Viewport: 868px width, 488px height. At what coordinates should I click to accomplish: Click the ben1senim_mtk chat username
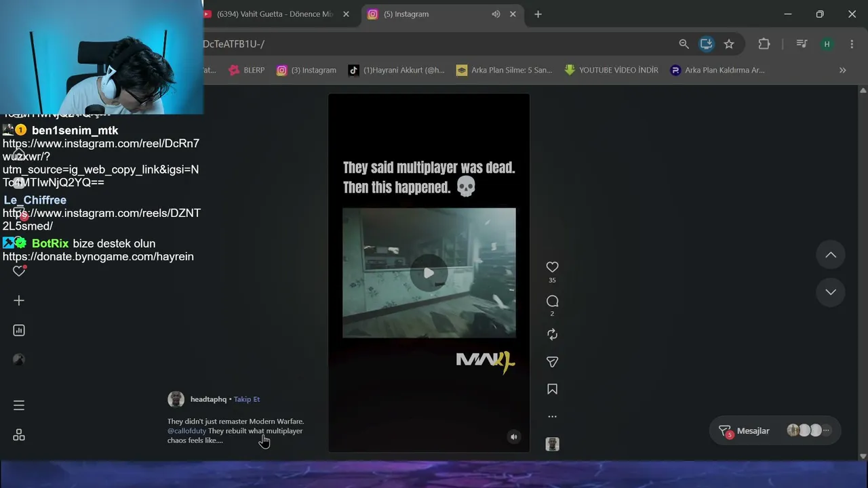pos(75,130)
